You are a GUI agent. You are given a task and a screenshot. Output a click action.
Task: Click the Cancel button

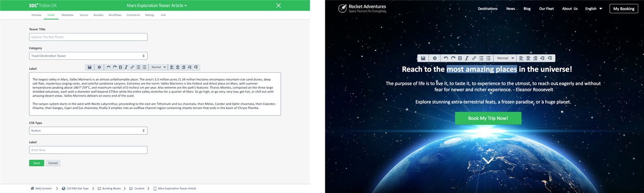(53, 163)
